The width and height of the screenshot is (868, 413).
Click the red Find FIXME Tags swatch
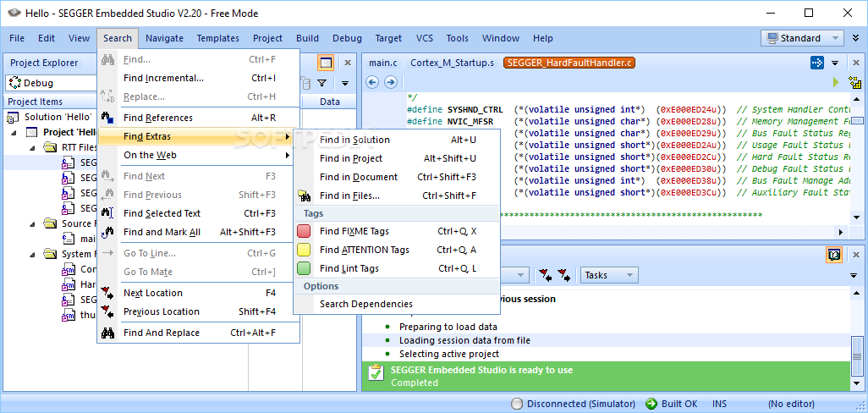click(304, 231)
